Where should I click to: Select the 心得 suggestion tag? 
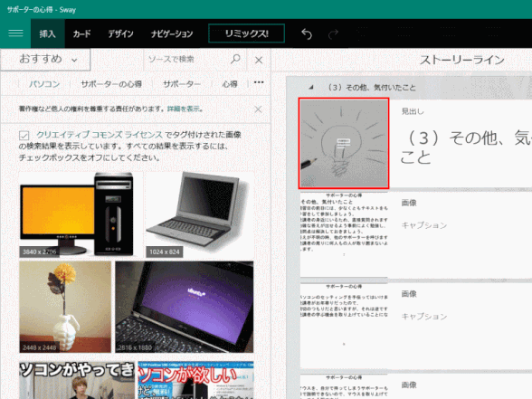click(230, 84)
